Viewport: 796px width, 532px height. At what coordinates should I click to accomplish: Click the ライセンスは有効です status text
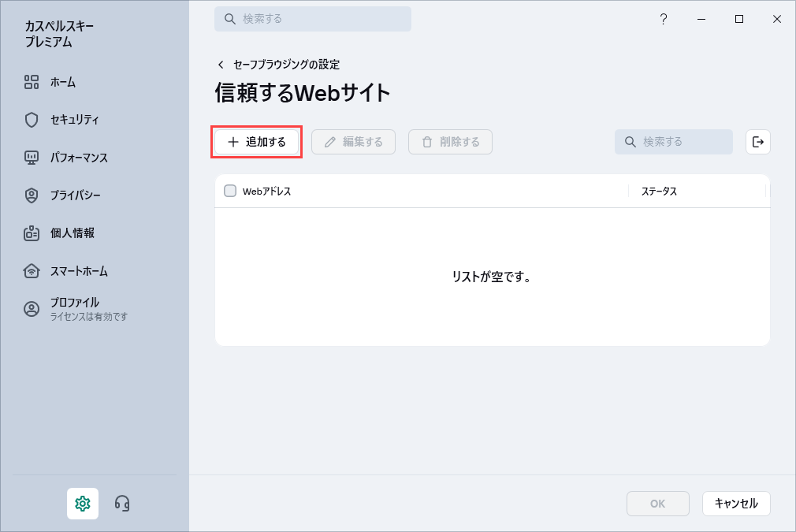tap(89, 317)
